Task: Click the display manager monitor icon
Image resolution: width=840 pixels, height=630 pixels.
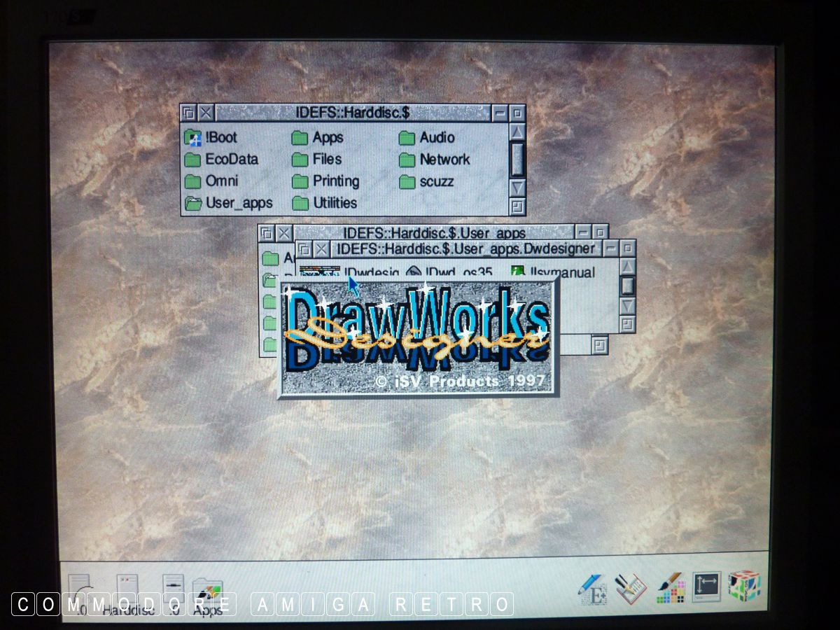Action: tap(706, 587)
